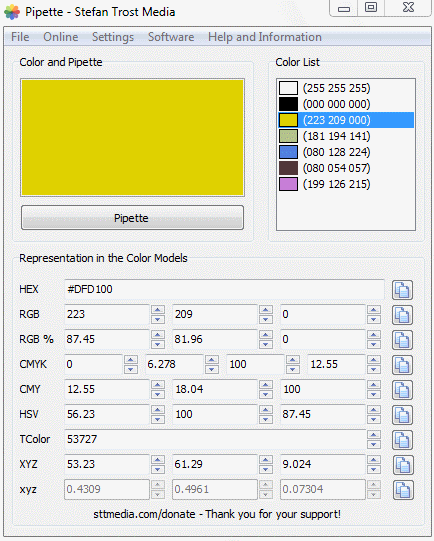Copy the TColor value
This screenshot has width=434, height=541.
click(x=402, y=440)
